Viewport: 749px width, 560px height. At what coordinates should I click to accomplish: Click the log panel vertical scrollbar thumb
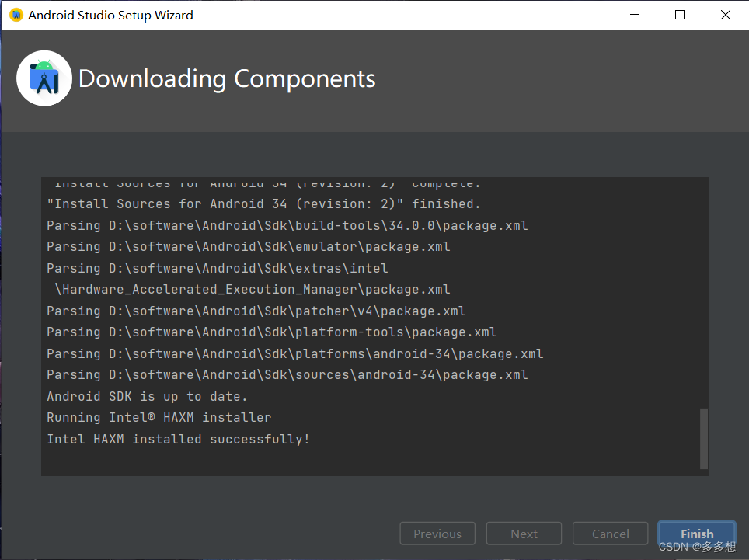(704, 438)
